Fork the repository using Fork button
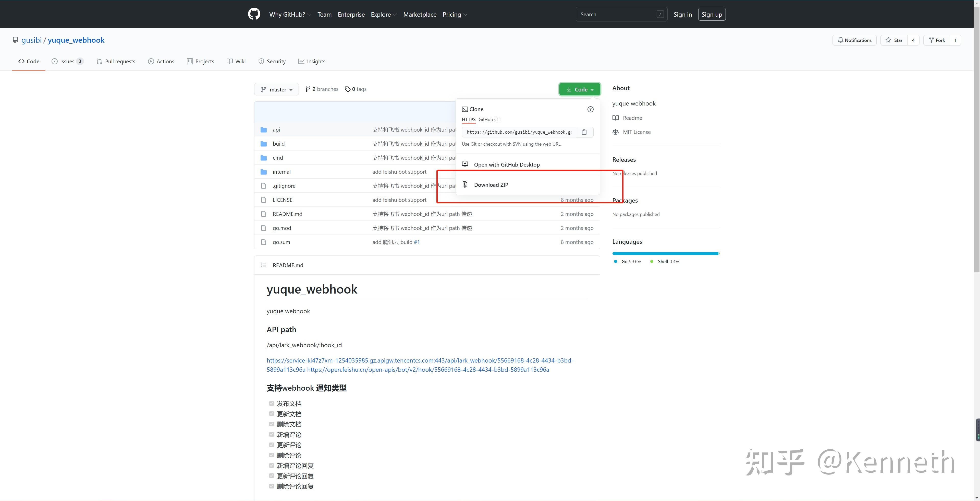The image size is (980, 501). pos(937,40)
